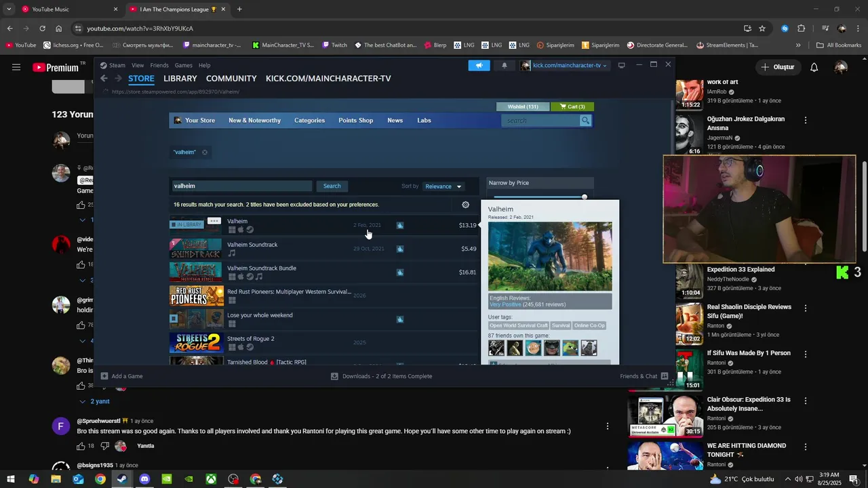Click Chrome home button
The image size is (868, 488).
coord(59,28)
